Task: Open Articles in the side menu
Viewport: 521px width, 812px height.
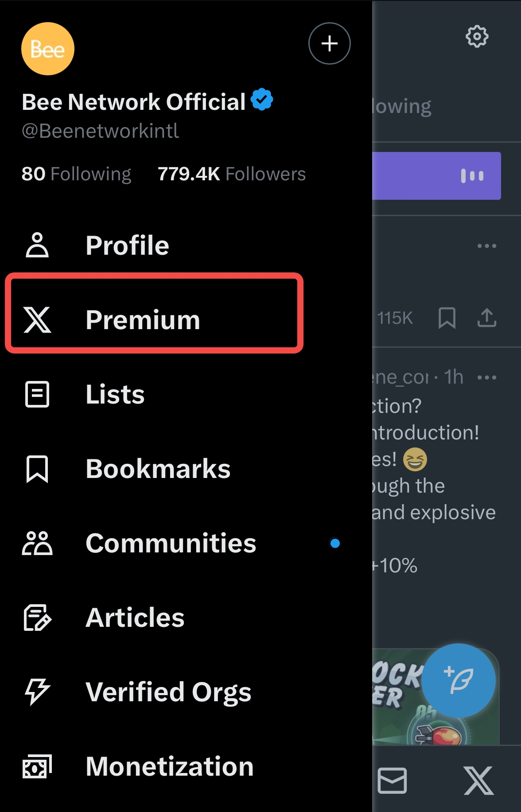Action: 135,618
